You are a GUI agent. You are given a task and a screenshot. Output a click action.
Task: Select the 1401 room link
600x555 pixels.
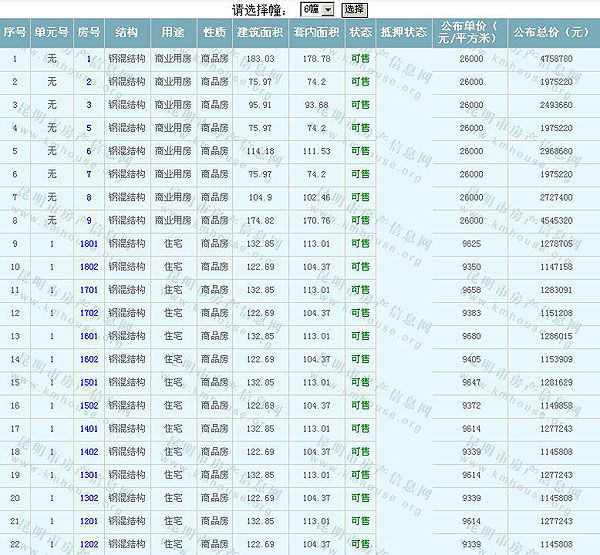89,428
